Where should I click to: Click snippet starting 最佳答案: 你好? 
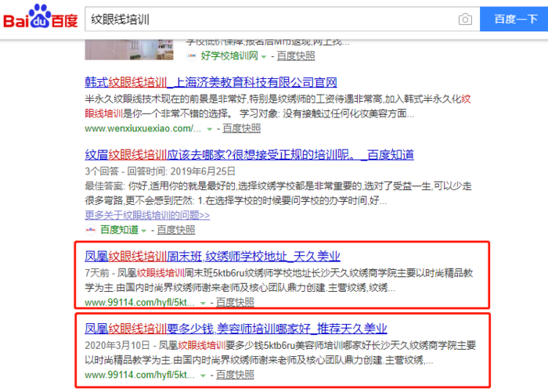coord(278,193)
